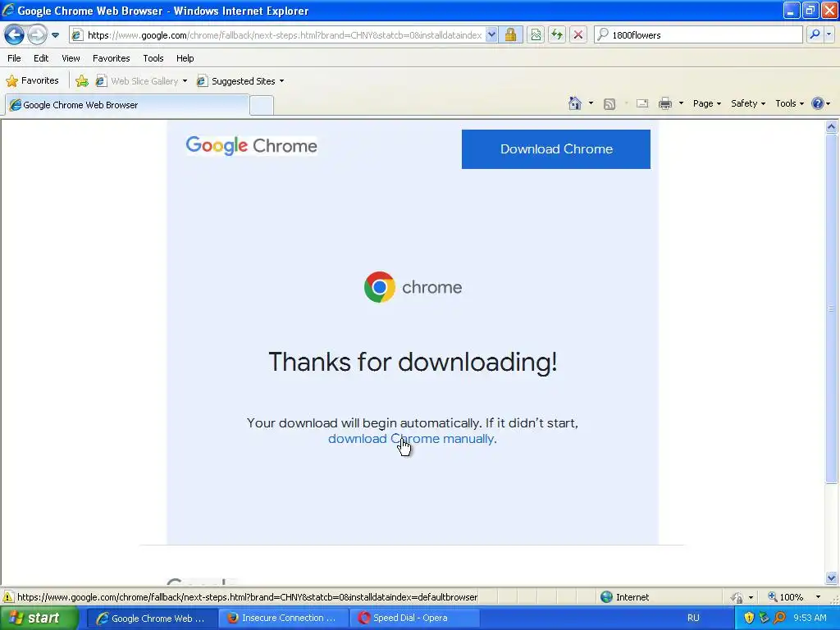This screenshot has width=840, height=630.
Task: Click the Home icon in command bar
Action: pyautogui.click(x=575, y=103)
